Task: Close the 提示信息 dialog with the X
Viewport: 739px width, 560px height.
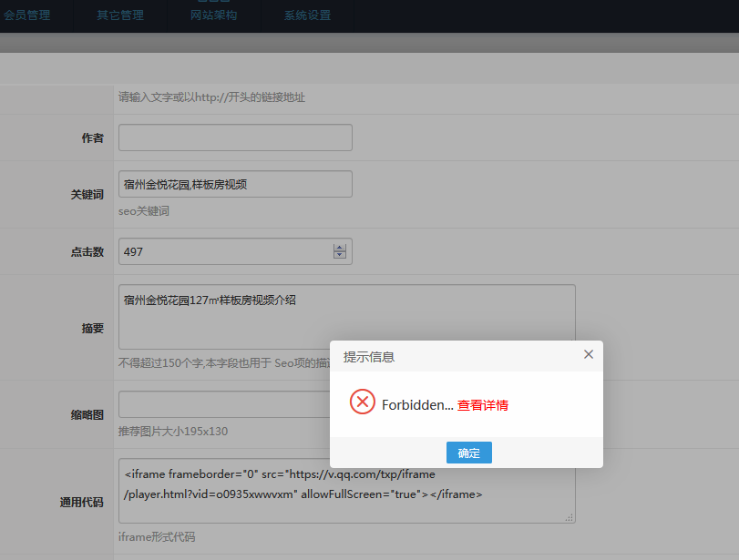Action: 588,354
